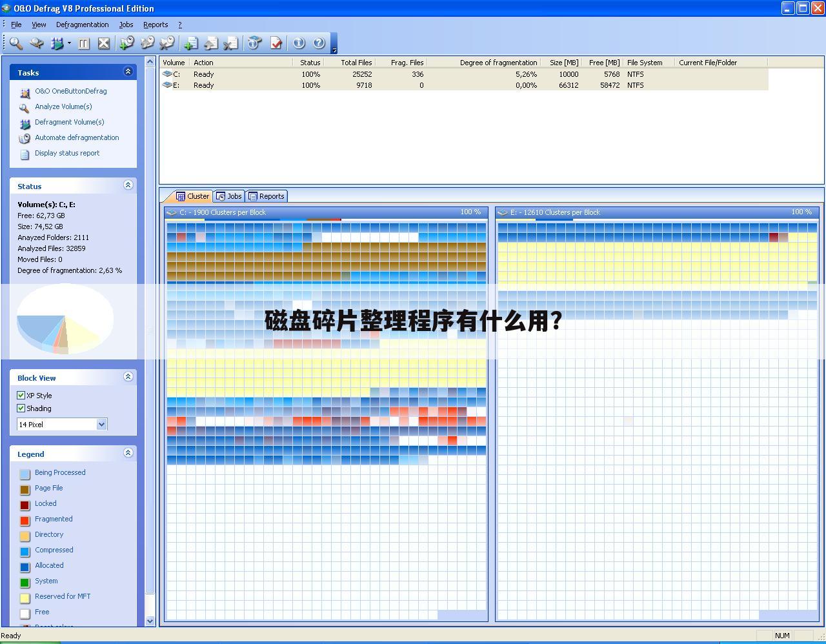Viewport: 826px width, 644px height.
Task: Click the E: drive icon in the volume list
Action: tap(167, 85)
